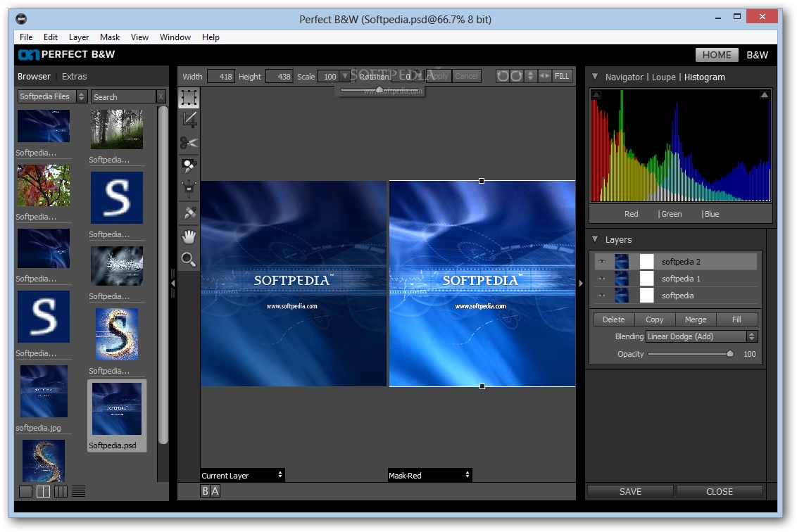
Task: Select the Masking Brush tool
Action: [189, 165]
